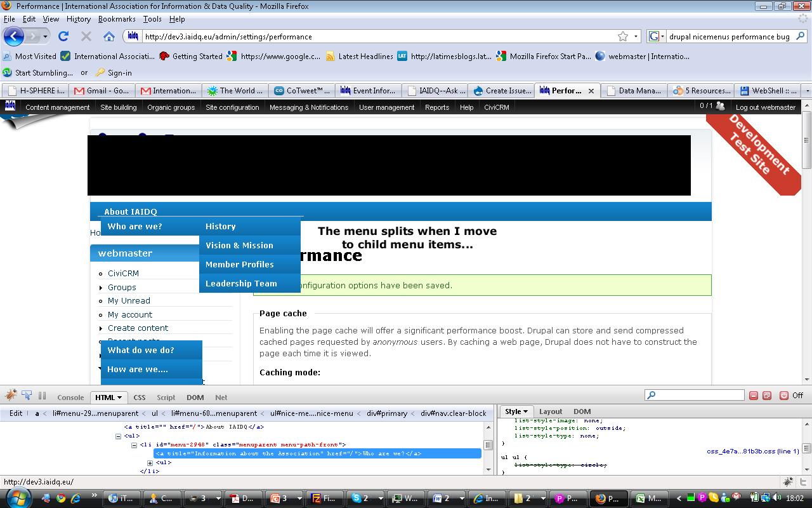Open the HTML tab options dropdown
The height and width of the screenshot is (508, 812).
coord(120,398)
